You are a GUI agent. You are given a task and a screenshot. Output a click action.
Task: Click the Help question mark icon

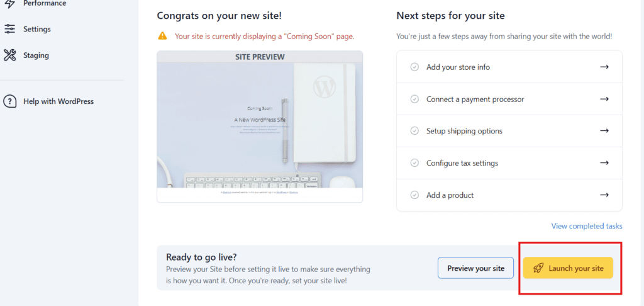(x=10, y=101)
